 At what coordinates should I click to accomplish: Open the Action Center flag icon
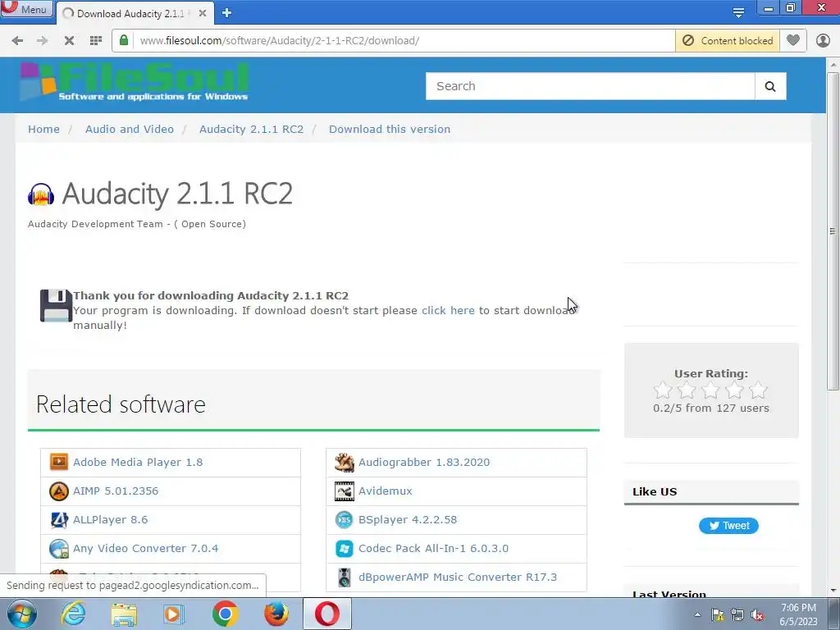pos(717,615)
